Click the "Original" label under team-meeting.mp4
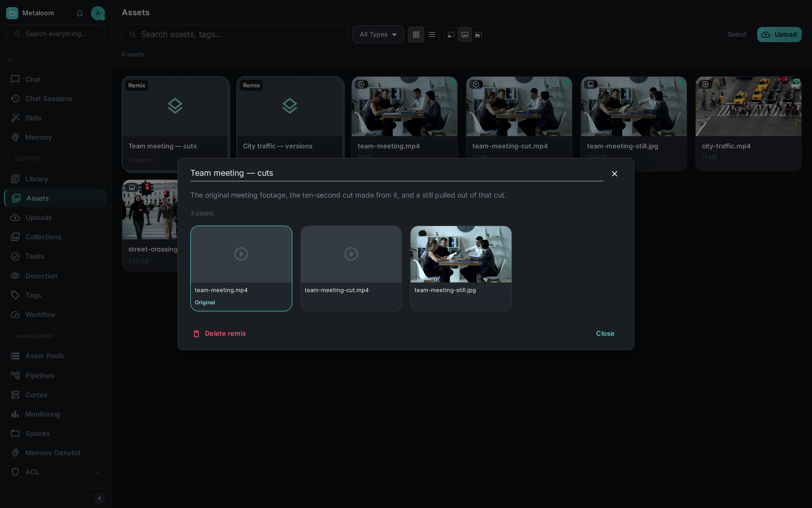 [205, 302]
